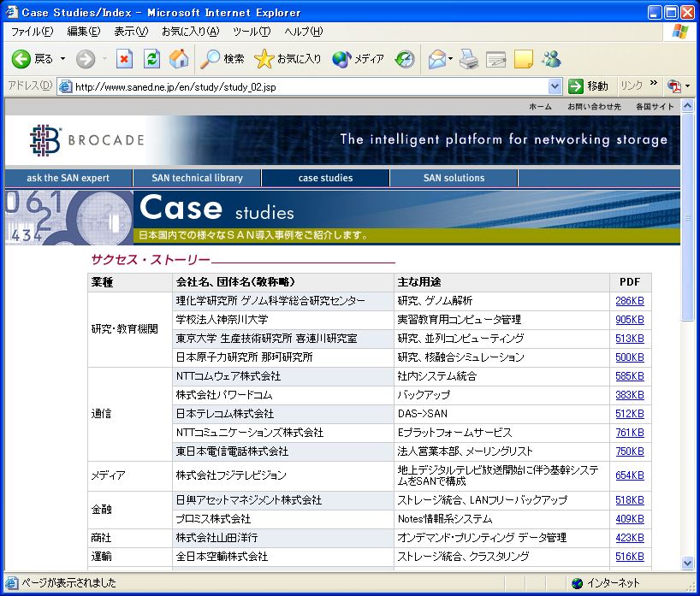
Task: Open the 654KB PDF link
Action: (630, 475)
